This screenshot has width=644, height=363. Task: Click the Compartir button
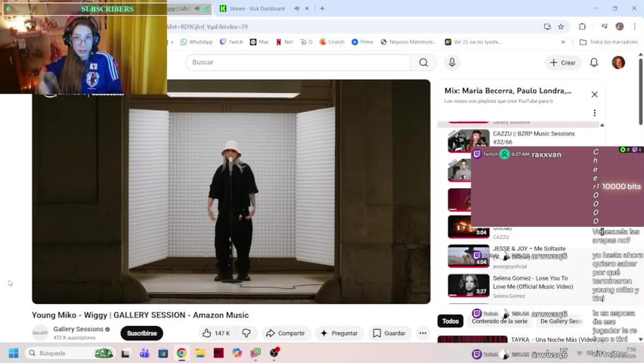click(x=286, y=333)
